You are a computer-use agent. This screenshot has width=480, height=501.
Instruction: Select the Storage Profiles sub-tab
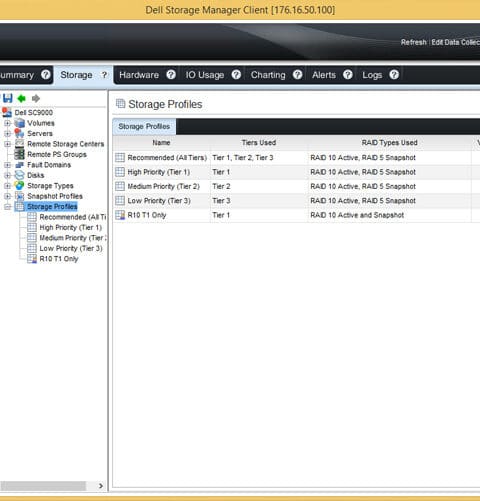[144, 126]
